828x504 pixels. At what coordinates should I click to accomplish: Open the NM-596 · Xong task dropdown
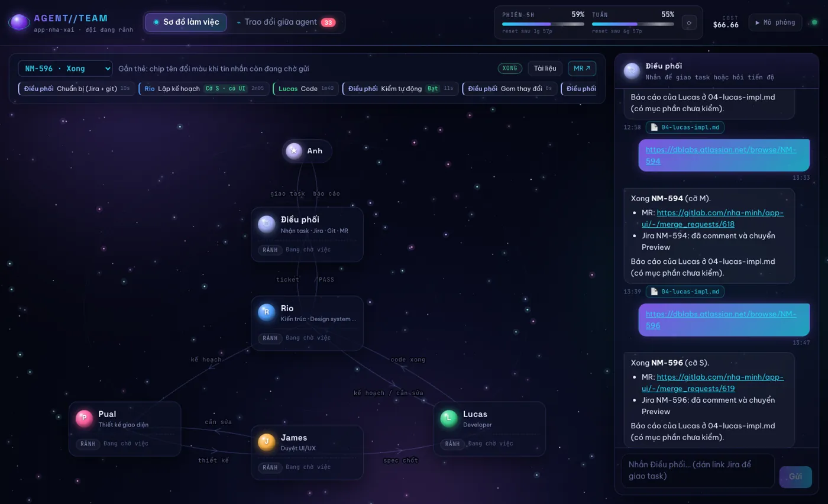pyautogui.click(x=65, y=69)
